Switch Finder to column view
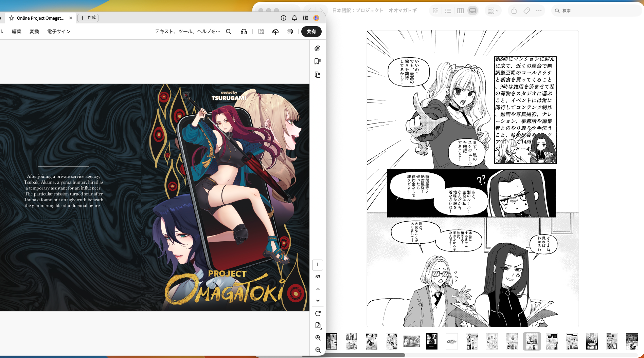 pyautogui.click(x=460, y=11)
